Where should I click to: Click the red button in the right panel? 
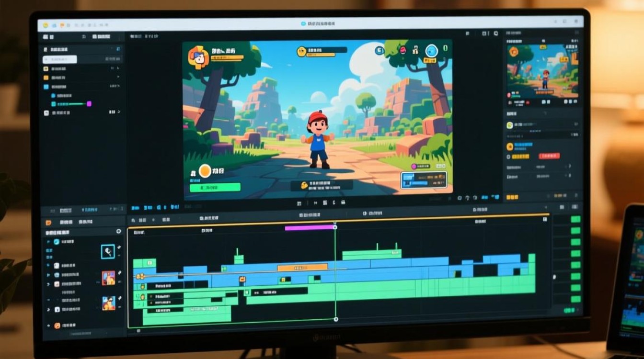point(549,156)
